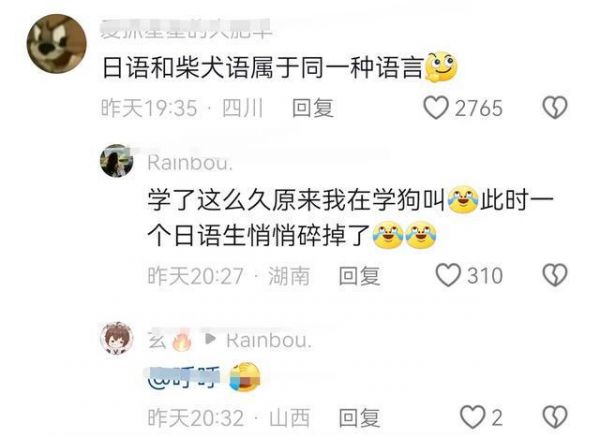This screenshot has width=600, height=437.
Task: Click the 2765 like count
Action: (478, 108)
